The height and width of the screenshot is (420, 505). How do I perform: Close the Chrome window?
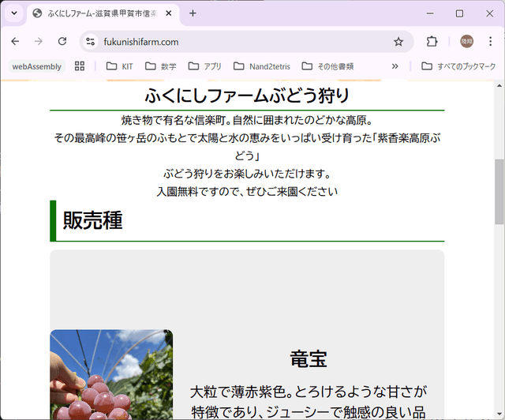click(489, 13)
